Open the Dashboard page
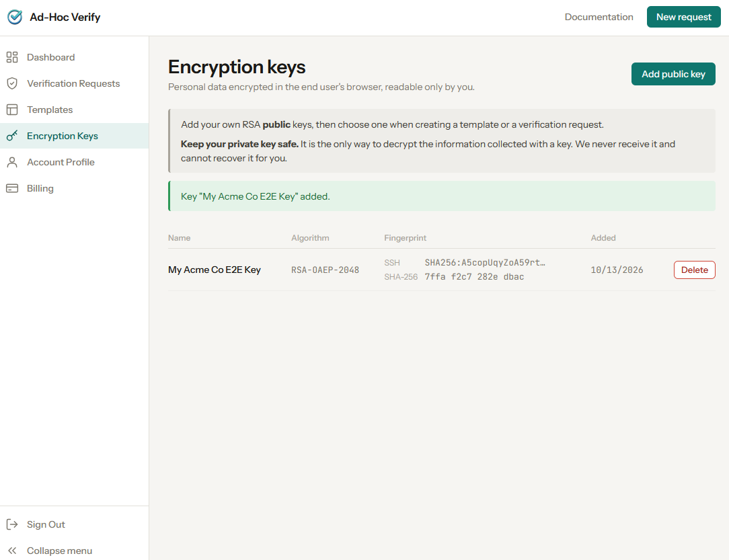729x560 pixels. pos(75,57)
